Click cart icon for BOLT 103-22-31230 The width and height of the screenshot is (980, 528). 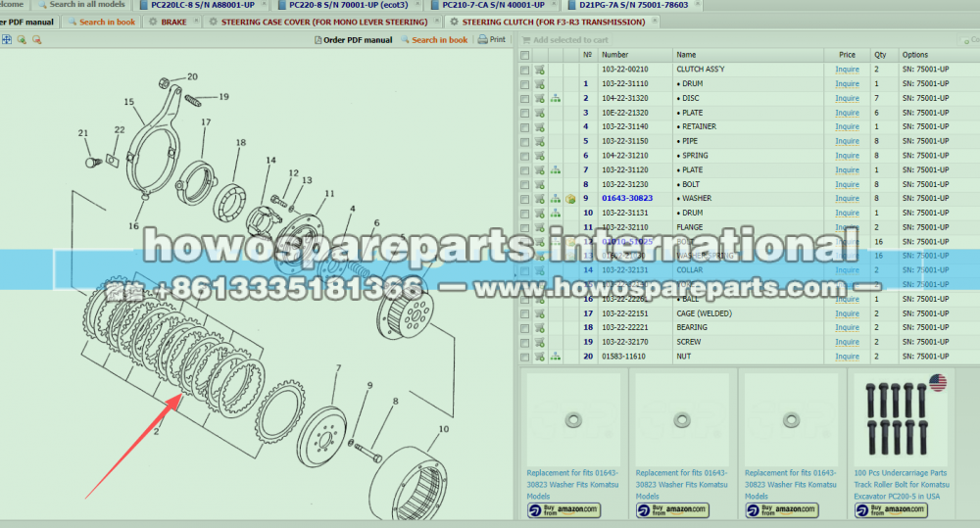tap(539, 185)
